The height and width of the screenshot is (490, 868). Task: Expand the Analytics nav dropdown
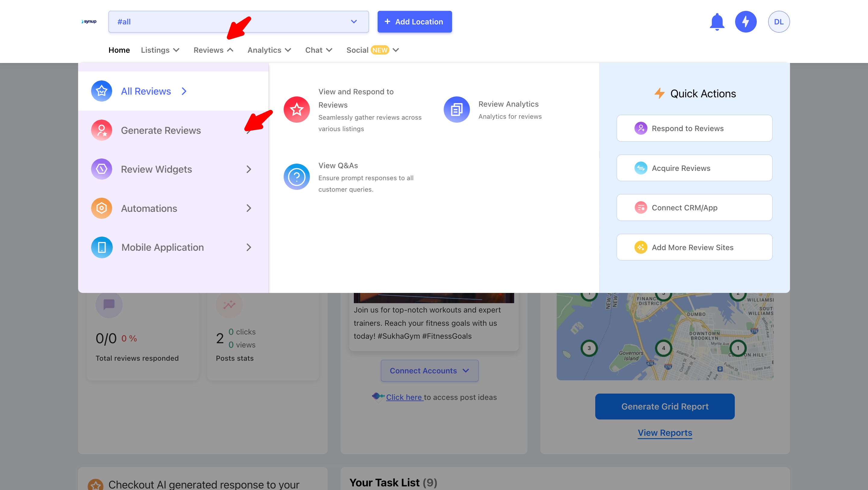(269, 50)
